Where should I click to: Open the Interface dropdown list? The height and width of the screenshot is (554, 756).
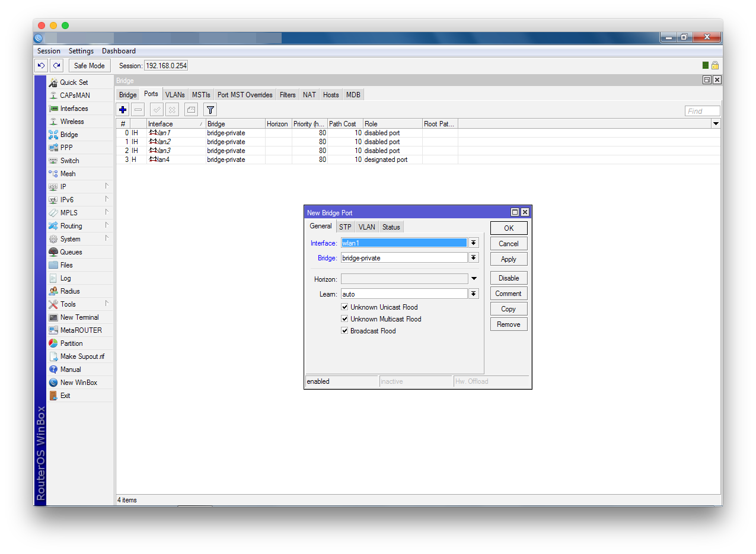474,243
